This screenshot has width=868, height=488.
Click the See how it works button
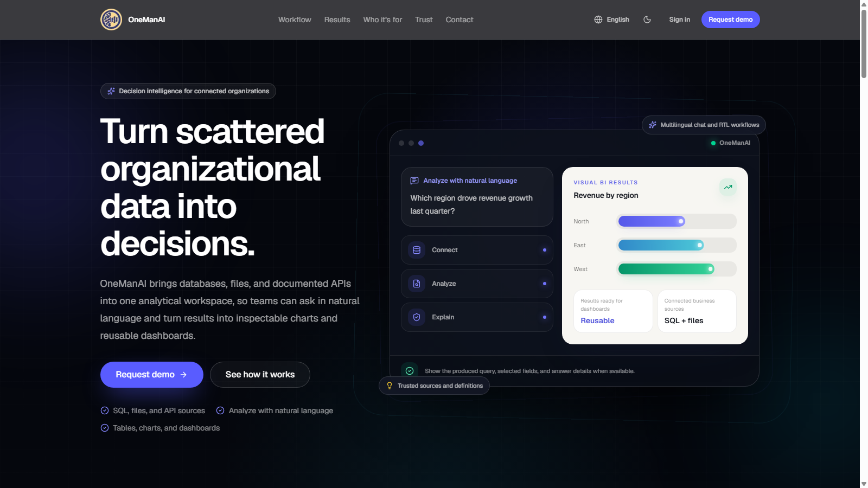(260, 375)
